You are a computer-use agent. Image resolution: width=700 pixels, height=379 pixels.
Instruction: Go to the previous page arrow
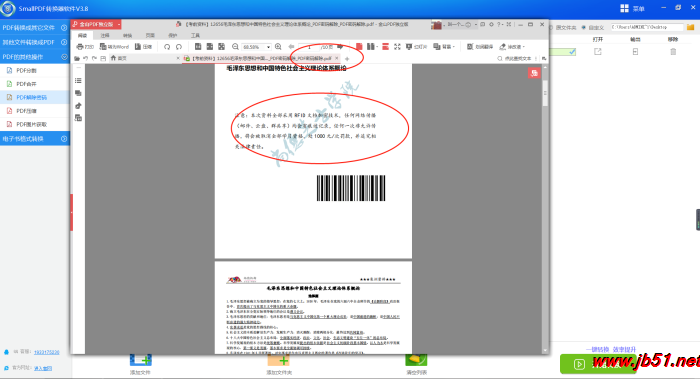point(292,46)
